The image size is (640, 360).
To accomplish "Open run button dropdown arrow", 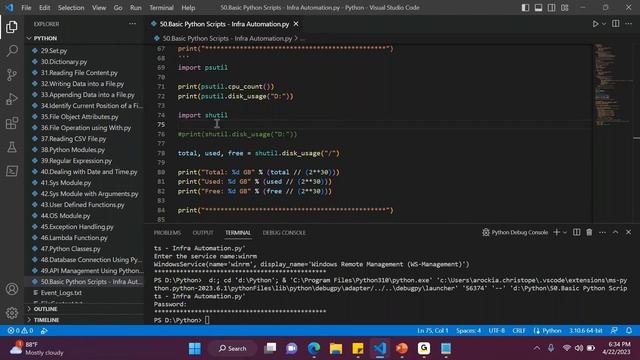I will click(604, 24).
